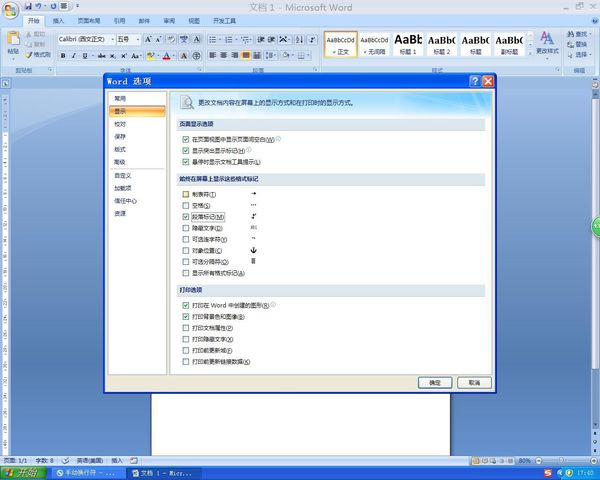Select the Format Painter brush
Screen dimensions: 600x480
(x=38, y=55)
